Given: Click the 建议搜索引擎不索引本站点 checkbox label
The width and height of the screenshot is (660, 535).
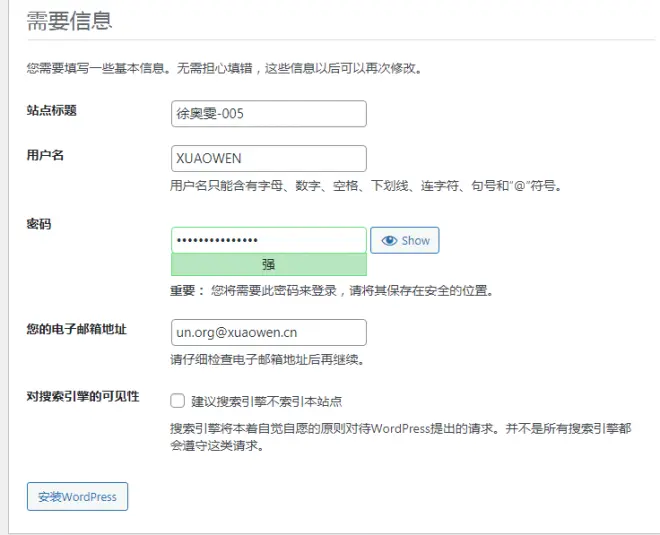Looking at the screenshot, I should pyautogui.click(x=266, y=402).
